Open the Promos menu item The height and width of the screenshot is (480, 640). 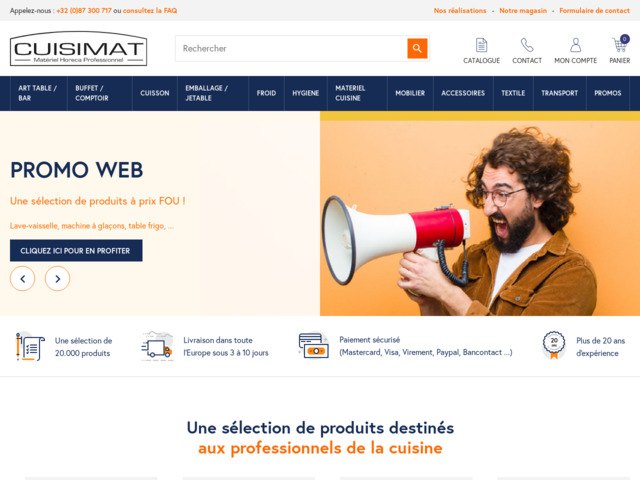pyautogui.click(x=608, y=93)
